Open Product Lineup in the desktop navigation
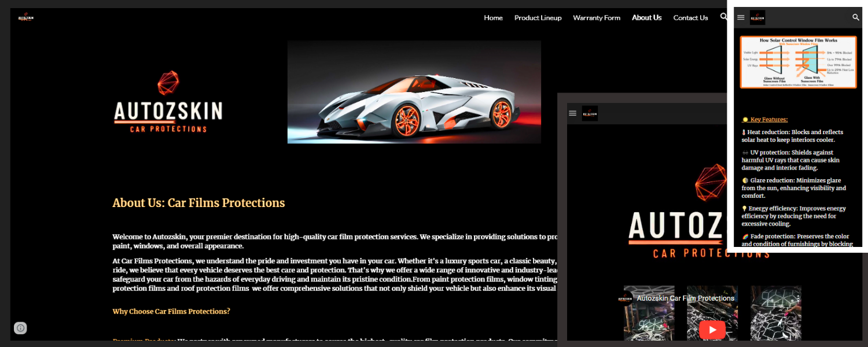 click(x=538, y=18)
